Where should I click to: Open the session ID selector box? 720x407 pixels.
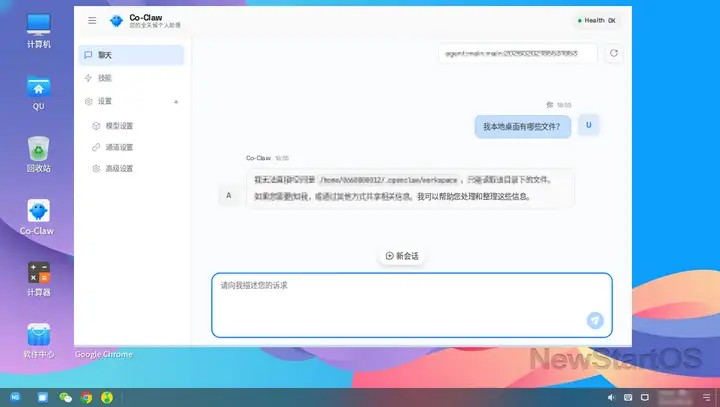(x=517, y=53)
